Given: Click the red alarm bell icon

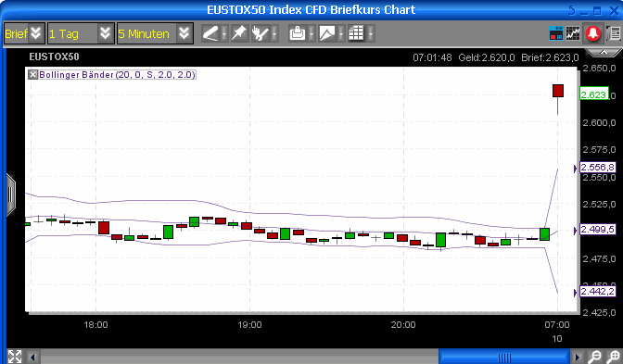Looking at the screenshot, I should (x=593, y=33).
